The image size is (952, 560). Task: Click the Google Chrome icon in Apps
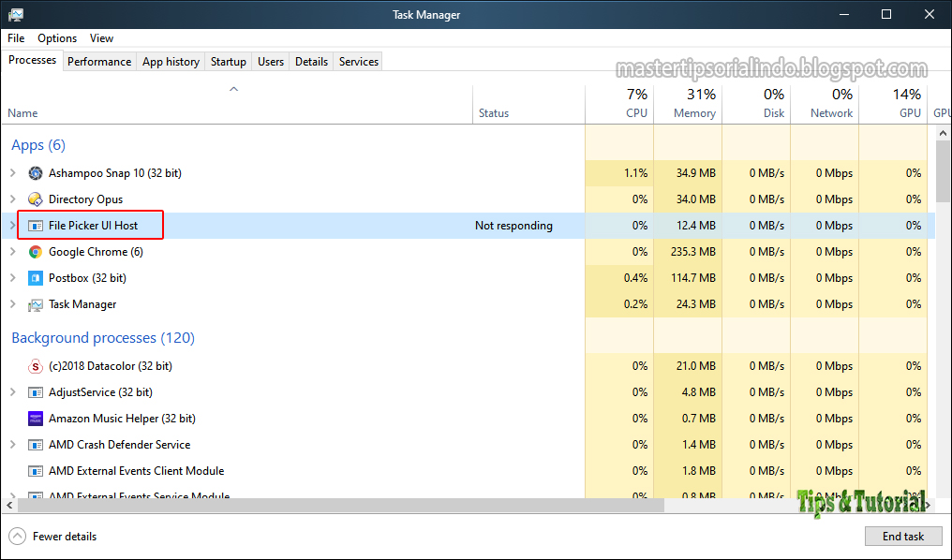click(35, 251)
